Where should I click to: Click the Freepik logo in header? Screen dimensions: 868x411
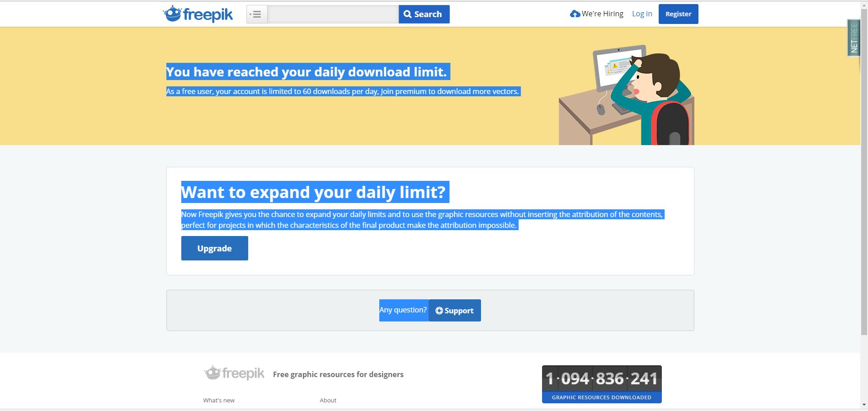pyautogui.click(x=198, y=14)
